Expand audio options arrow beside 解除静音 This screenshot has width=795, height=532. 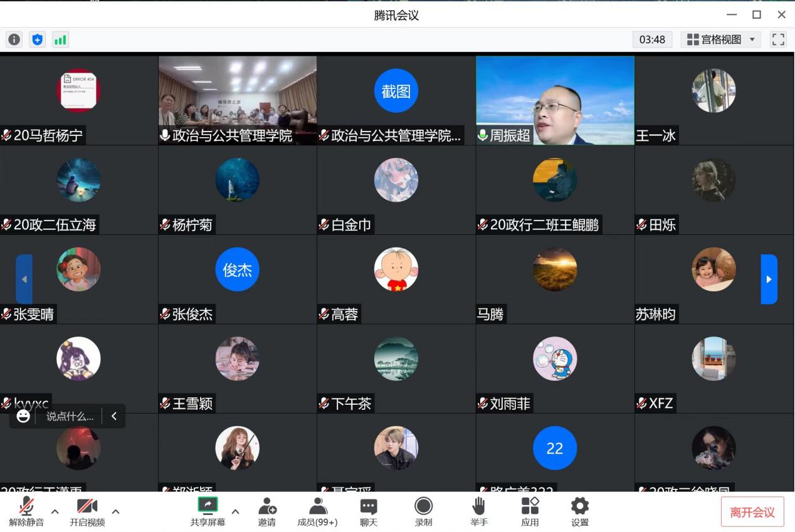[x=55, y=511]
